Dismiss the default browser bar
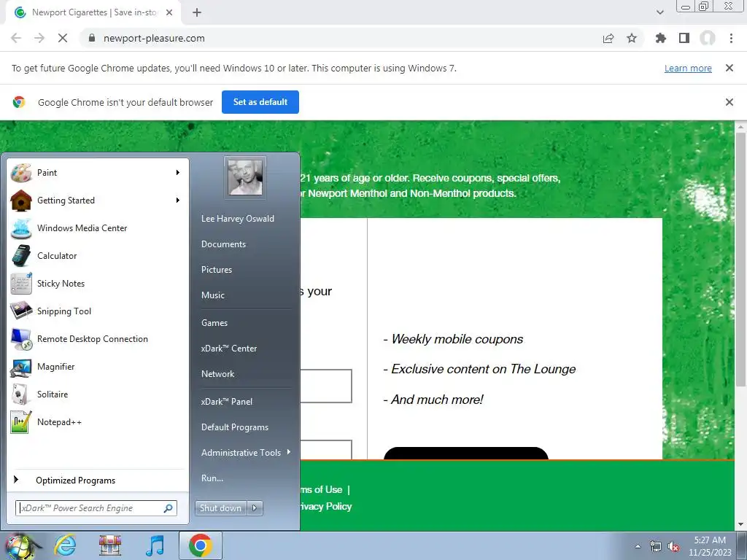 coord(729,102)
